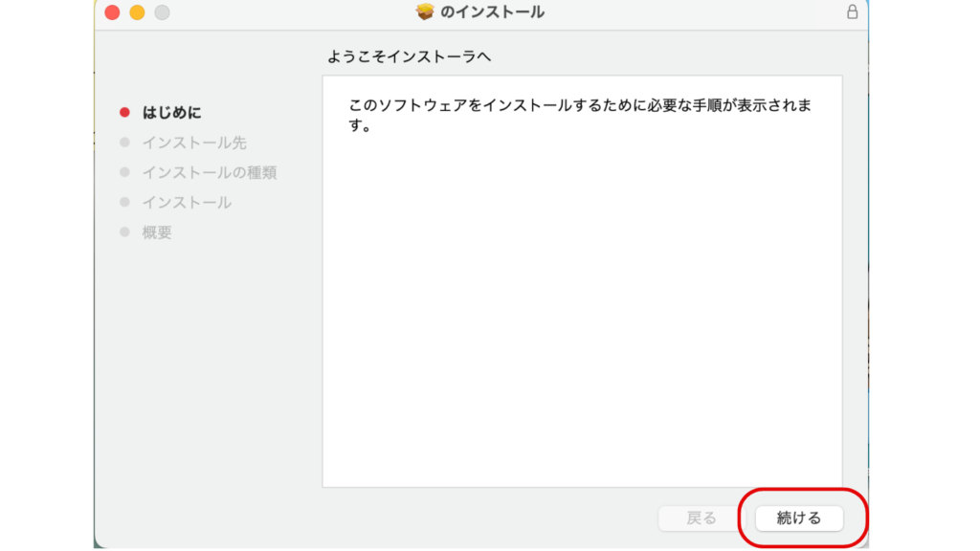Click the gray bullet beside インストールの種類

click(x=124, y=172)
